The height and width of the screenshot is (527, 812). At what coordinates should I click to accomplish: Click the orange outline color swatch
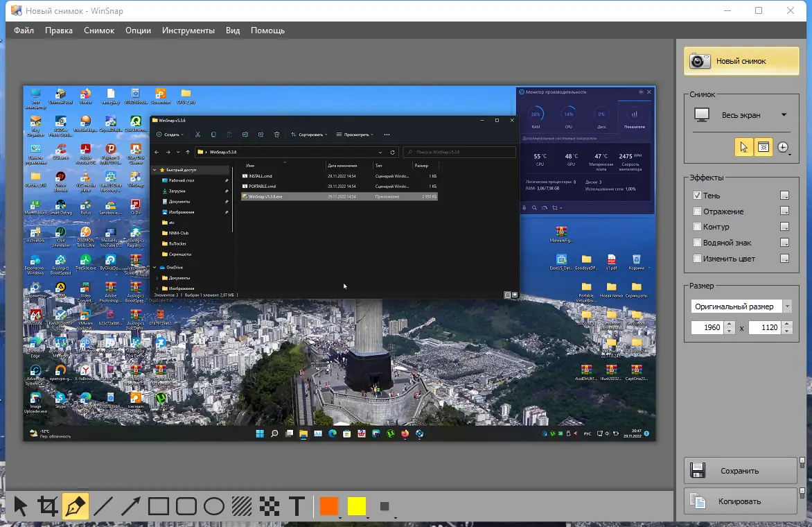pos(328,506)
